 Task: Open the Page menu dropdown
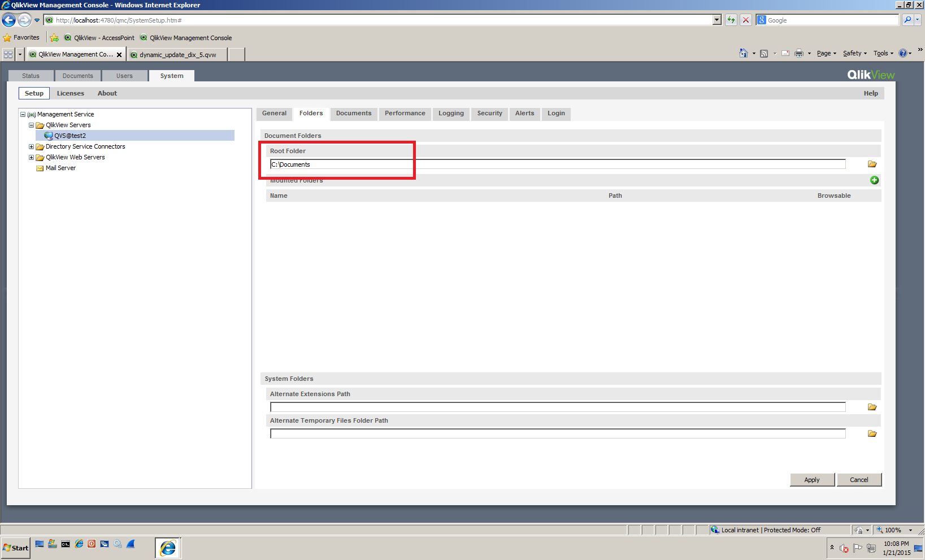pyautogui.click(x=827, y=54)
